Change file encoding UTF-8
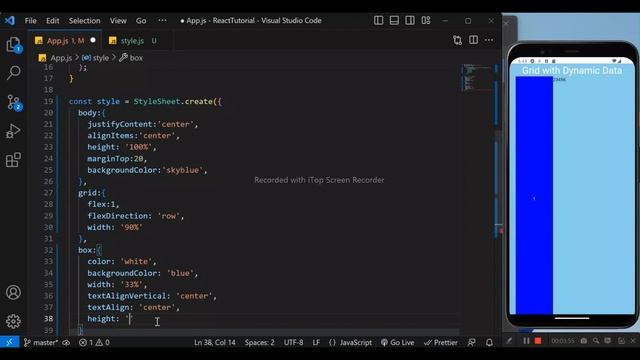The image size is (640, 360). [x=293, y=342]
